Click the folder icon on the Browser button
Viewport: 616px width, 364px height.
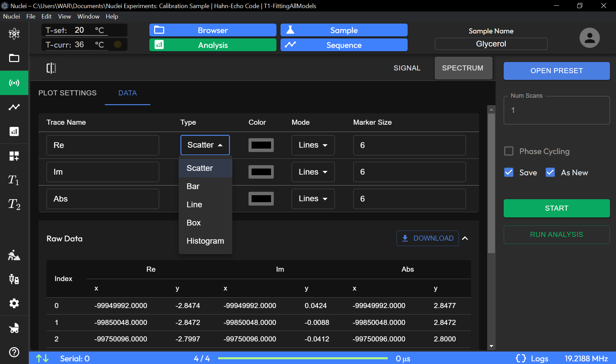pos(159,30)
